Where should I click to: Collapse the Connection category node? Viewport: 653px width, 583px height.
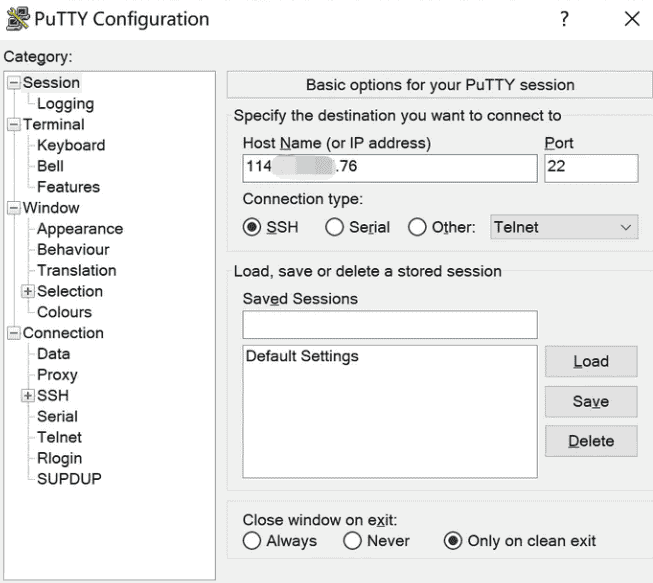[x=14, y=333]
